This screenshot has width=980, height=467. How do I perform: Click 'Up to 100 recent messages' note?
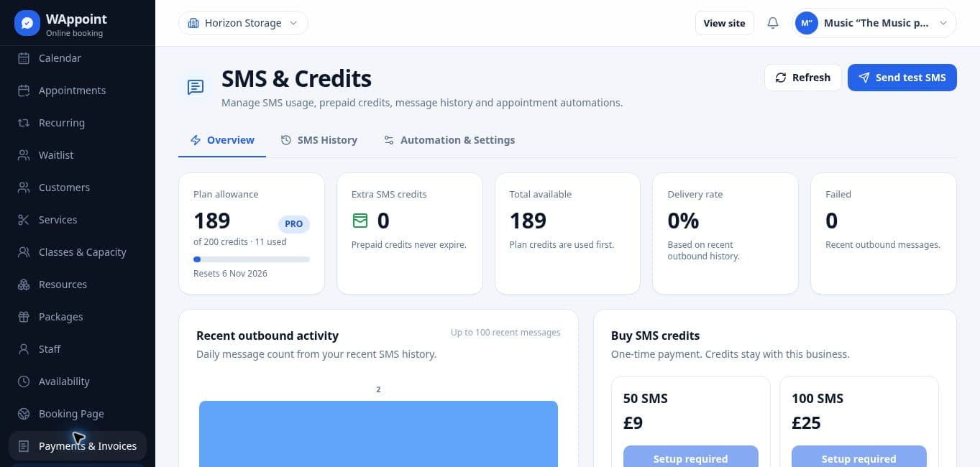(505, 333)
